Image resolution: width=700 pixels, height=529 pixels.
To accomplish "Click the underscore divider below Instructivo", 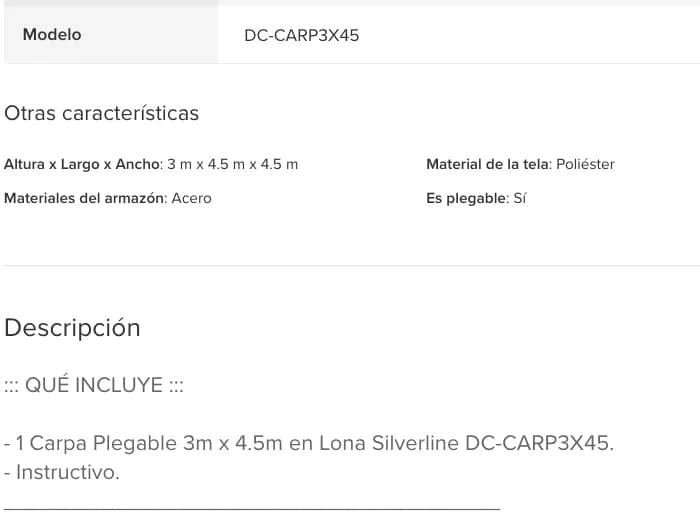I will pyautogui.click(x=252, y=508).
